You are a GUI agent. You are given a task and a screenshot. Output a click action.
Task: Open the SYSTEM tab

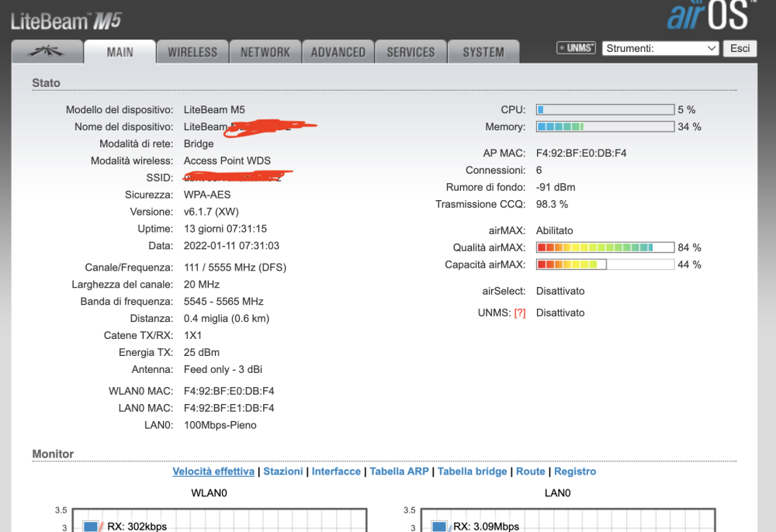tap(483, 52)
